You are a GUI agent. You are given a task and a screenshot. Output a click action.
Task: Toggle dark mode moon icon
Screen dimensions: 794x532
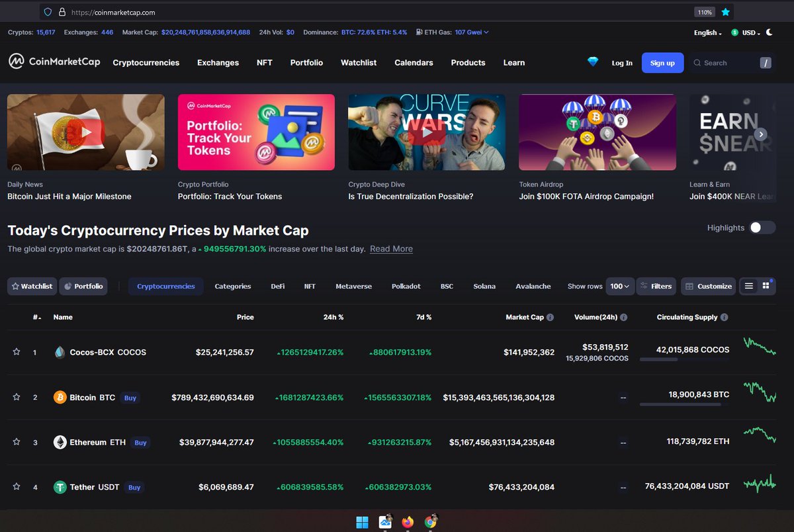(769, 32)
